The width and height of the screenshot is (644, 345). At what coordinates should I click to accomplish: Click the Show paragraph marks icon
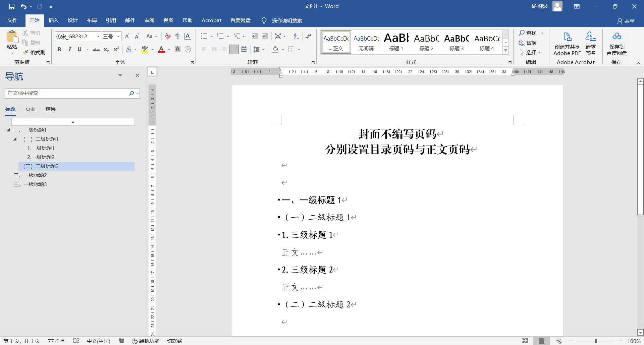(309, 36)
